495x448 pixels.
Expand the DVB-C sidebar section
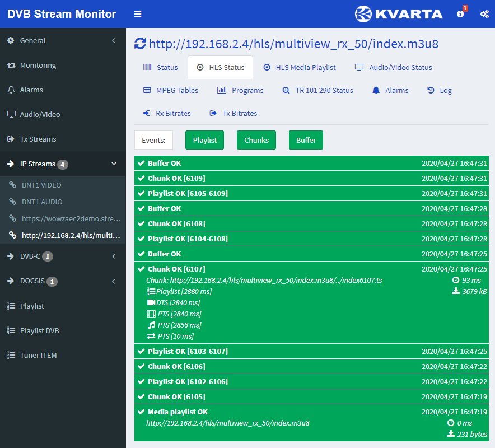point(63,256)
